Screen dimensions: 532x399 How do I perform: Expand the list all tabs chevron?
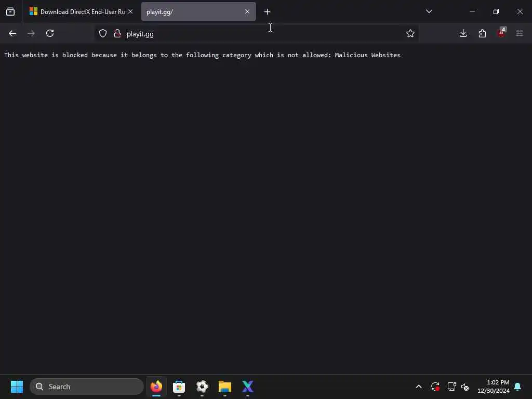click(x=429, y=11)
